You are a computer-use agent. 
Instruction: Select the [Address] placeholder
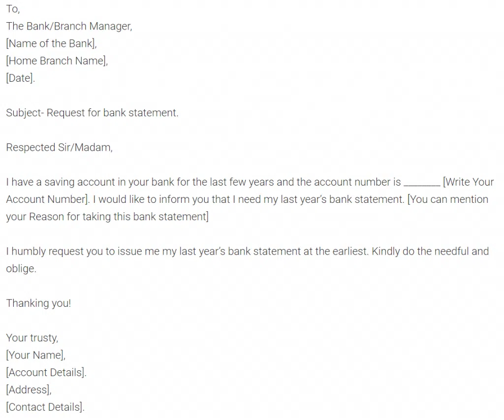(x=29, y=390)
